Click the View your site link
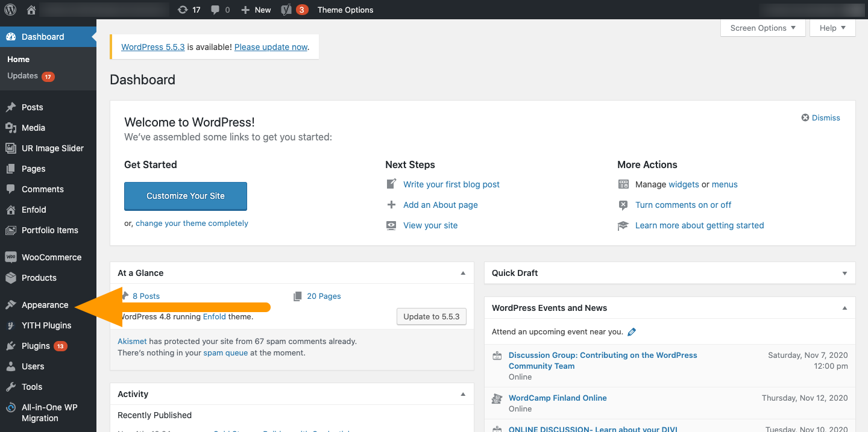The height and width of the screenshot is (432, 868). [x=430, y=225]
